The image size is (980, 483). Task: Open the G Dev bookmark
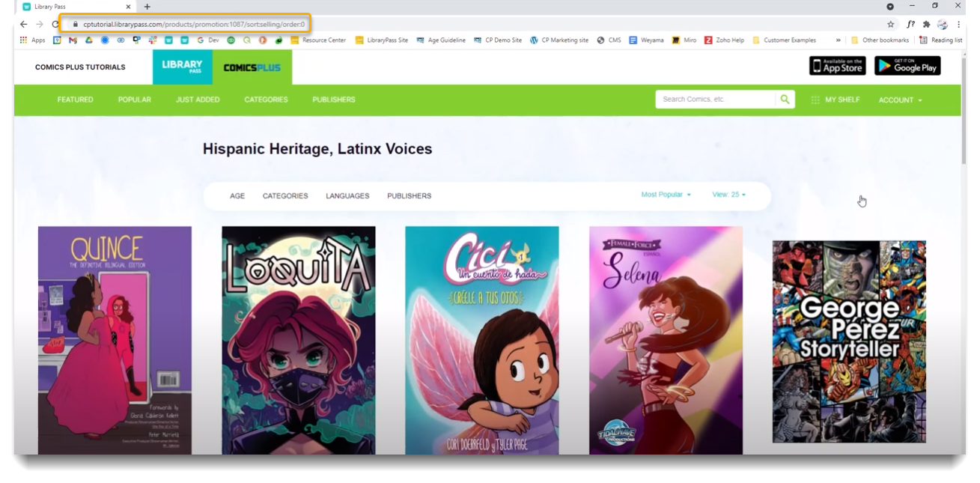(209, 40)
